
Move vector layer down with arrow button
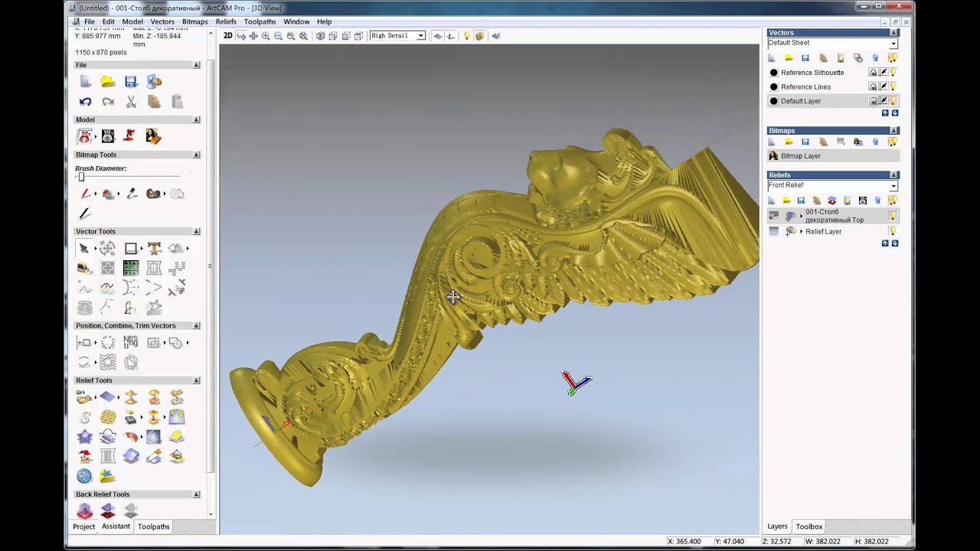click(895, 112)
